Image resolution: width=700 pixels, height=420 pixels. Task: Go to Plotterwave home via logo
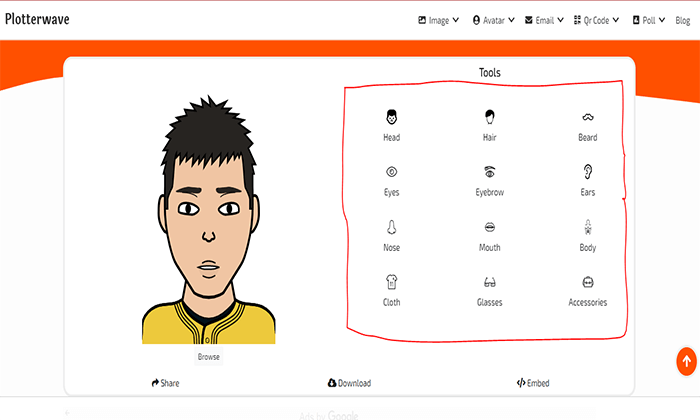click(37, 19)
